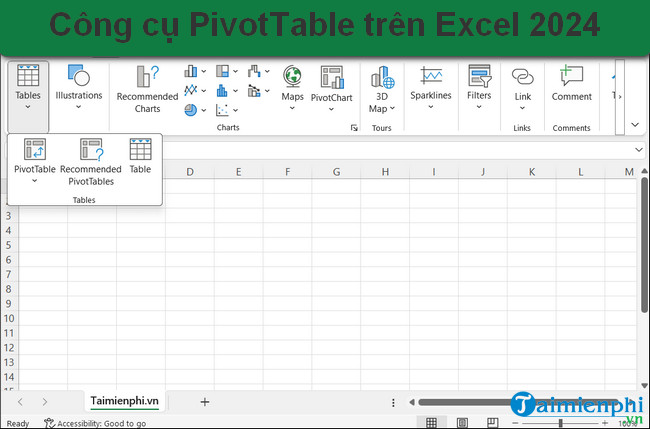Insert a pie or doughnut chart

(x=191, y=110)
